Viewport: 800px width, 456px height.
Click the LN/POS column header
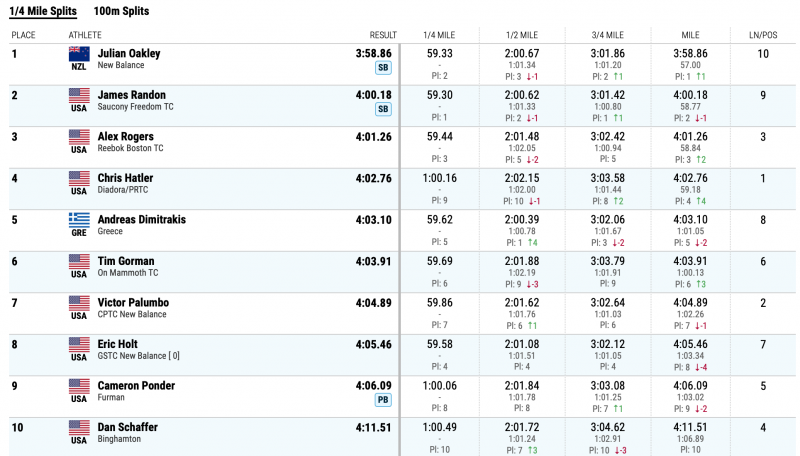762,35
